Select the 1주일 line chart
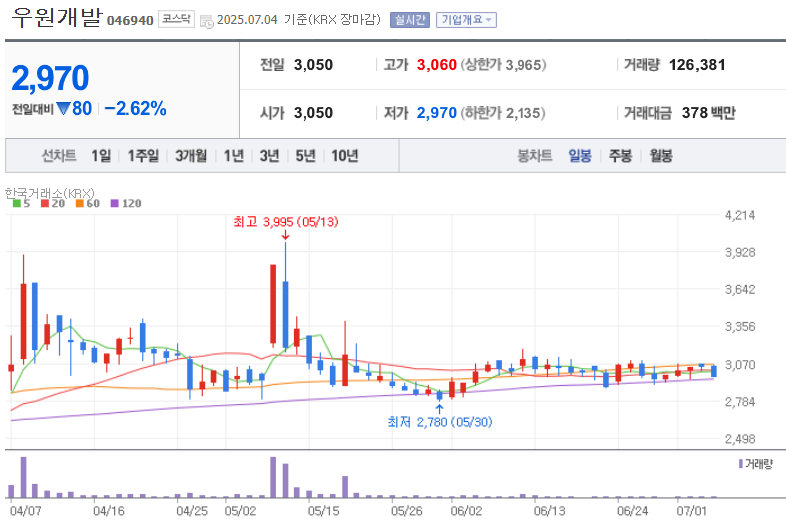786x523 pixels. tap(143, 156)
